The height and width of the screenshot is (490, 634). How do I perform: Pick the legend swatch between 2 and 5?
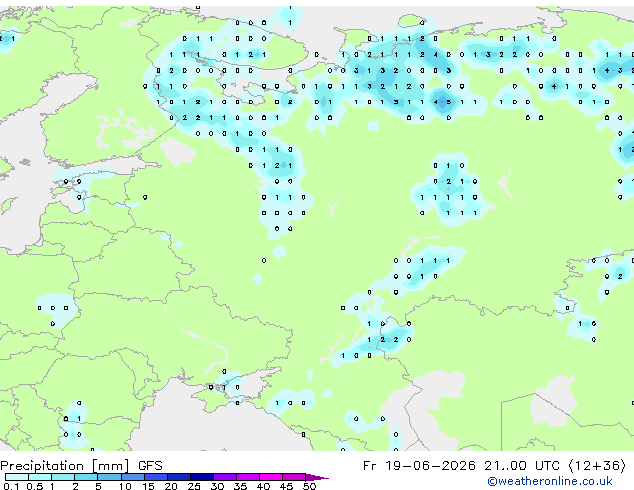pyautogui.click(x=86, y=477)
